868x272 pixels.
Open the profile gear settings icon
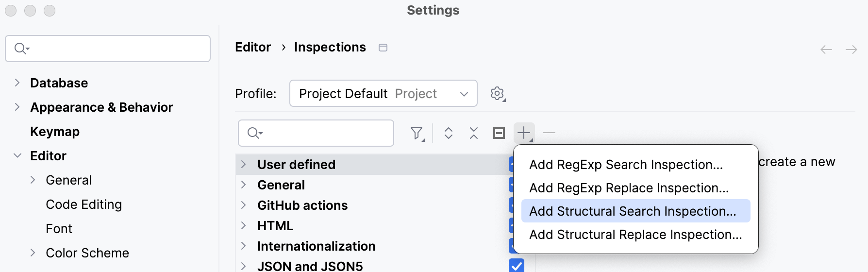(x=497, y=93)
